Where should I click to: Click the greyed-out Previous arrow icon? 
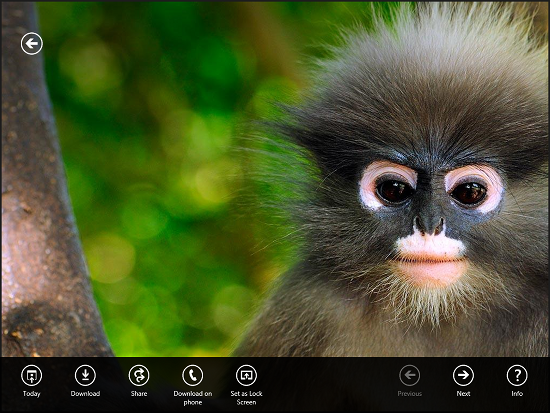(409, 375)
